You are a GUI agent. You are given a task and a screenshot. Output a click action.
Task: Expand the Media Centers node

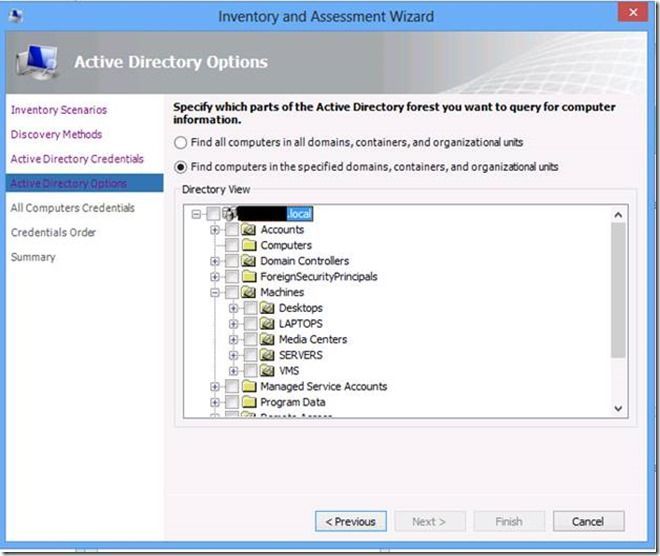(233, 339)
